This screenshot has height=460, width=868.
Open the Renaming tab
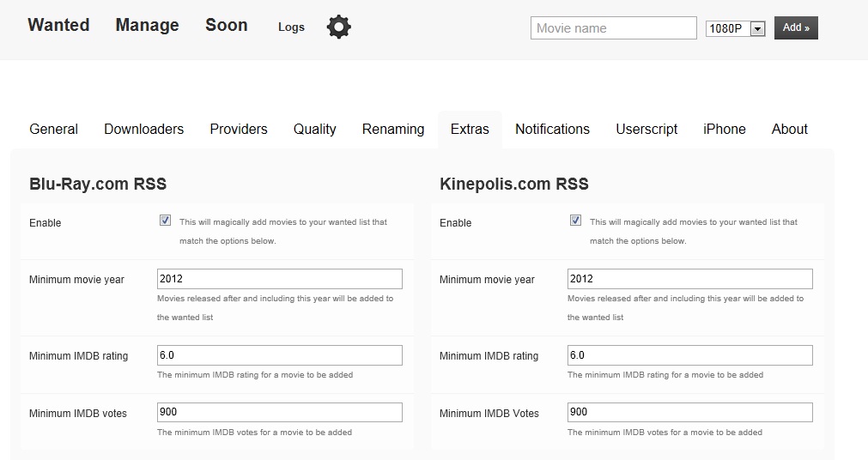[x=393, y=129]
